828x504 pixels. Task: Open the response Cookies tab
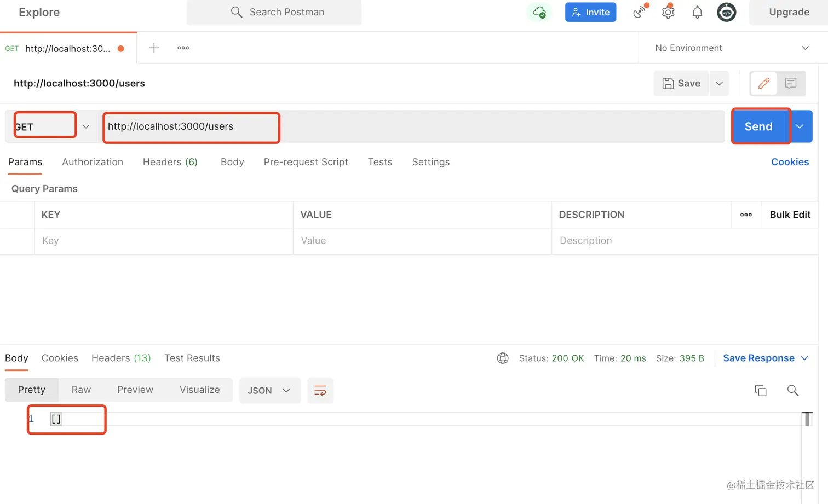[60, 358]
